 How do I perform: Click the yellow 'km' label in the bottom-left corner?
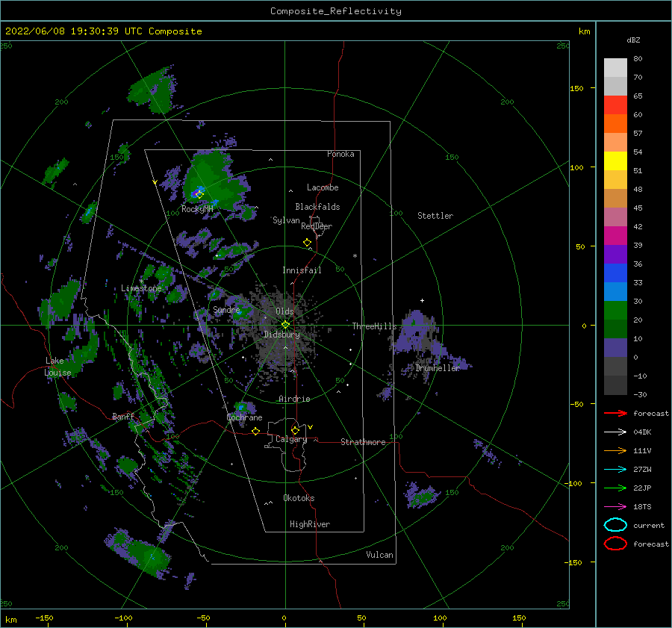[x=10, y=620]
